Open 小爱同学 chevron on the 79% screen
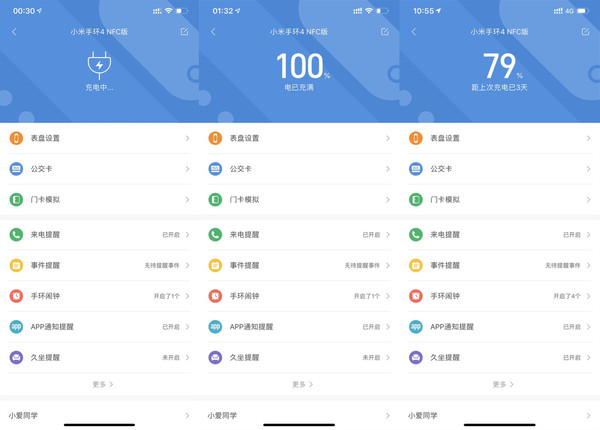Image resolution: width=600 pixels, height=430 pixels. [x=589, y=415]
